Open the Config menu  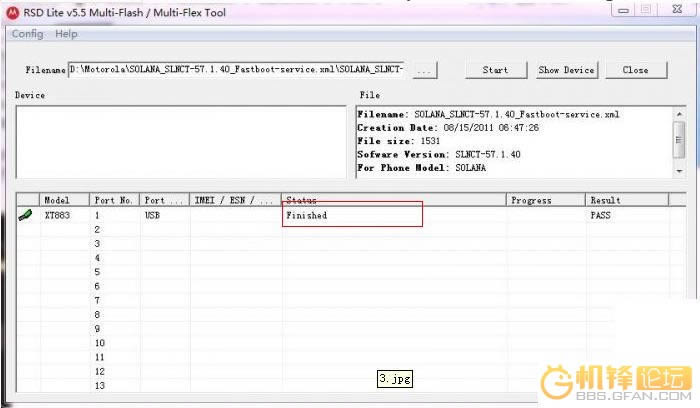coord(27,34)
